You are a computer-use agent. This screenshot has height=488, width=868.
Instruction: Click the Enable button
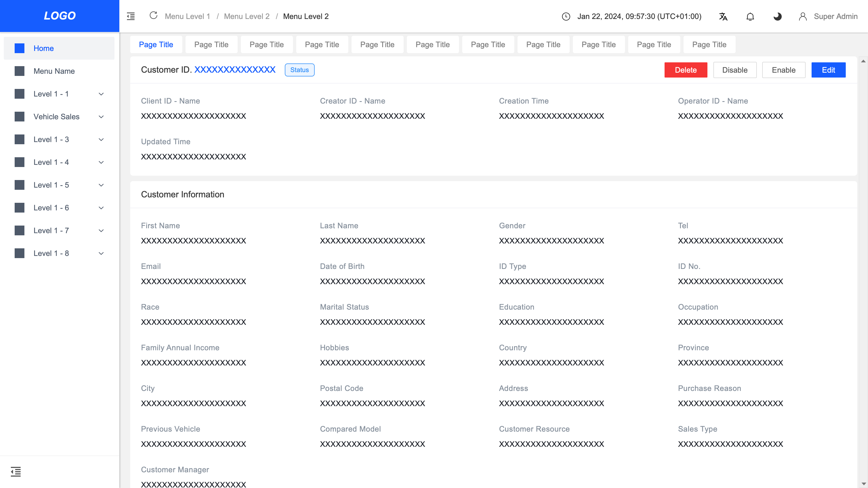pyautogui.click(x=784, y=70)
